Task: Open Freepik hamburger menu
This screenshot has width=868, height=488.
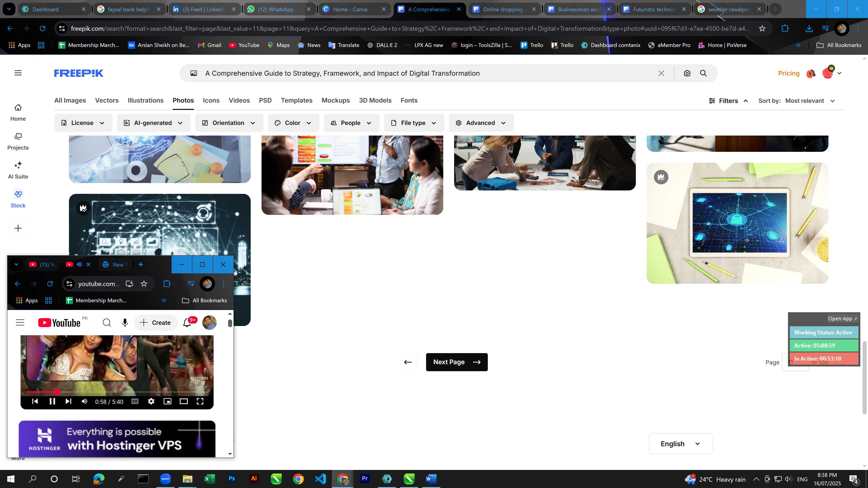Action: [x=18, y=73]
